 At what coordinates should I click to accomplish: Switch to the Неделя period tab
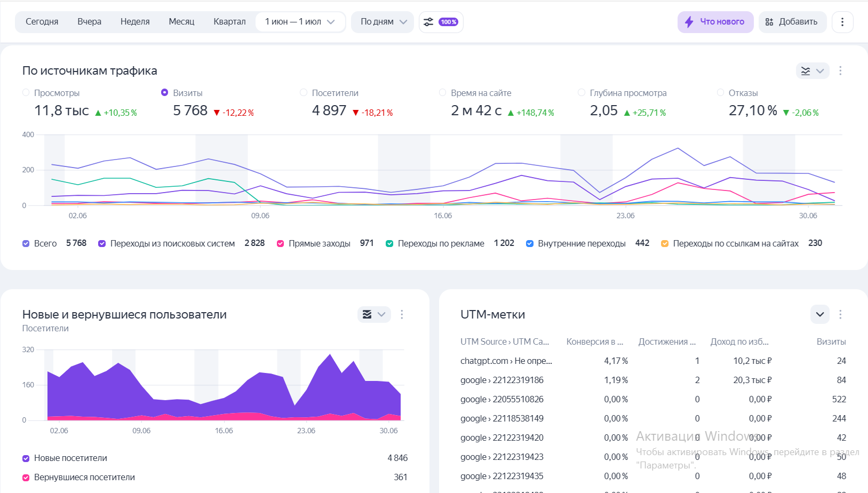pos(135,22)
